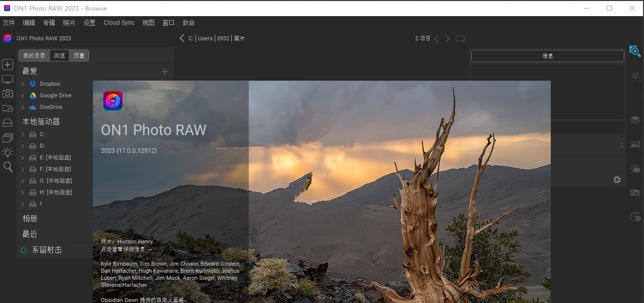The width and height of the screenshot is (644, 303).
Task: Expand the G: [本地磁盘] drive
Action: point(23,181)
